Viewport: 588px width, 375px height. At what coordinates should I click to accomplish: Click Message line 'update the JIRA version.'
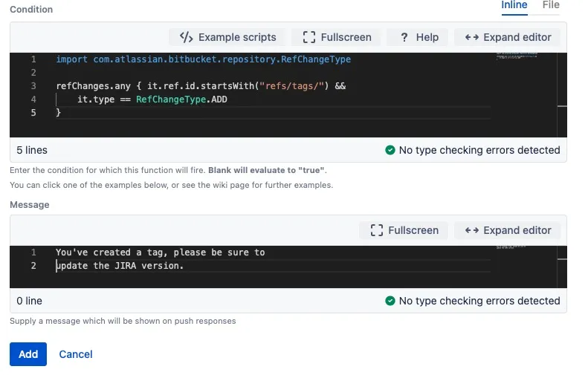tap(120, 266)
